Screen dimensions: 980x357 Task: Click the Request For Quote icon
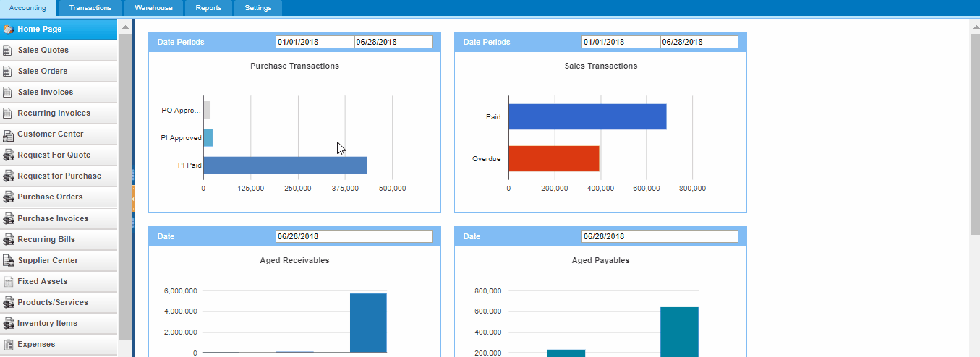[9, 155]
